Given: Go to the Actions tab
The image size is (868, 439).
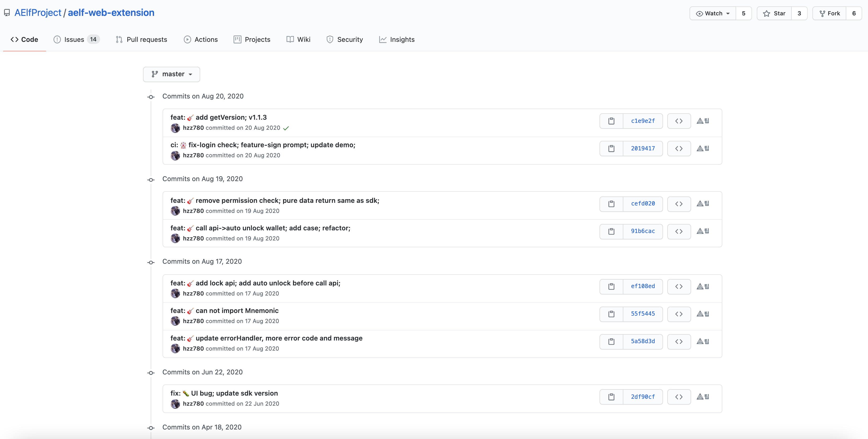Looking at the screenshot, I should (x=201, y=39).
